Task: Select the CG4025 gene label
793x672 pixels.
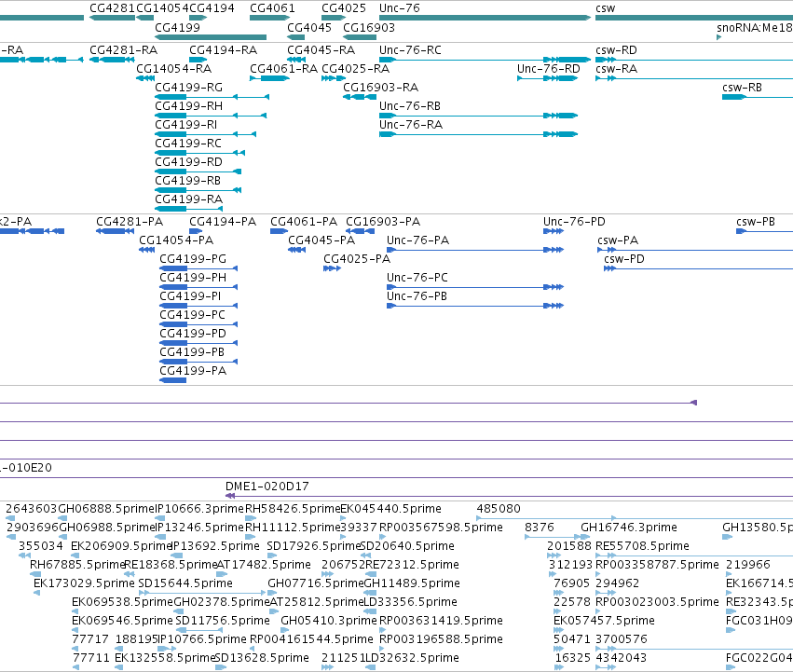Action: click(x=344, y=8)
